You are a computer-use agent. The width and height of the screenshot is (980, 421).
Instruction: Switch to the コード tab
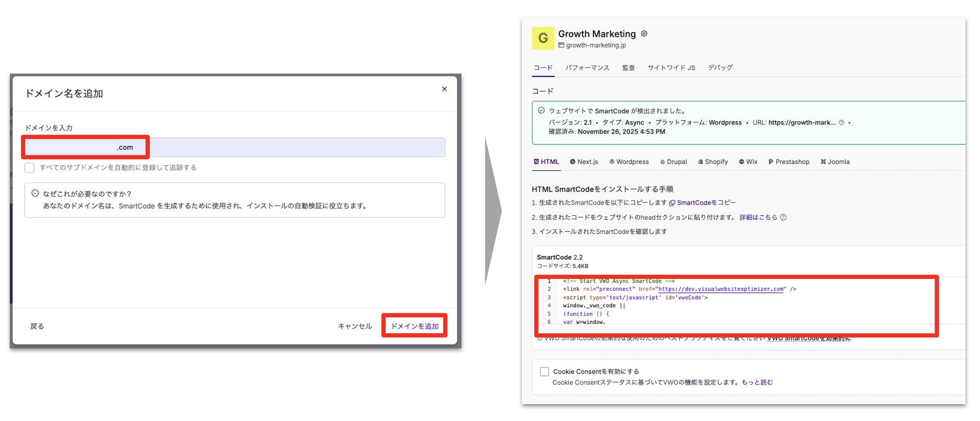pos(543,68)
